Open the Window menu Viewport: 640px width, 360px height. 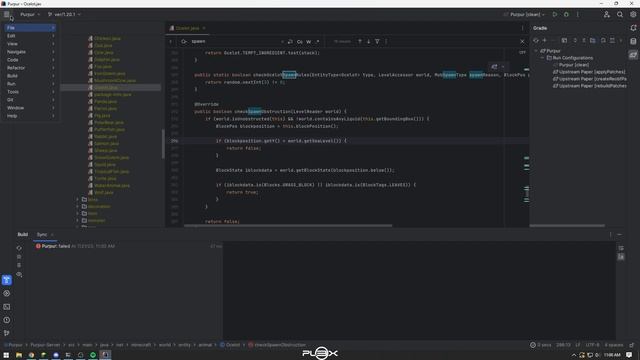30,108
